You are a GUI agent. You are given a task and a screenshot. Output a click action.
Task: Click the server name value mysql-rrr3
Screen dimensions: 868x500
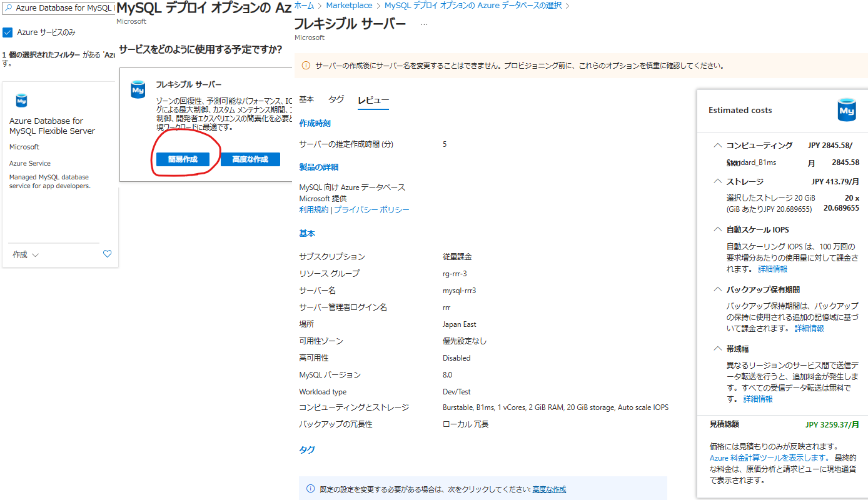(x=460, y=291)
